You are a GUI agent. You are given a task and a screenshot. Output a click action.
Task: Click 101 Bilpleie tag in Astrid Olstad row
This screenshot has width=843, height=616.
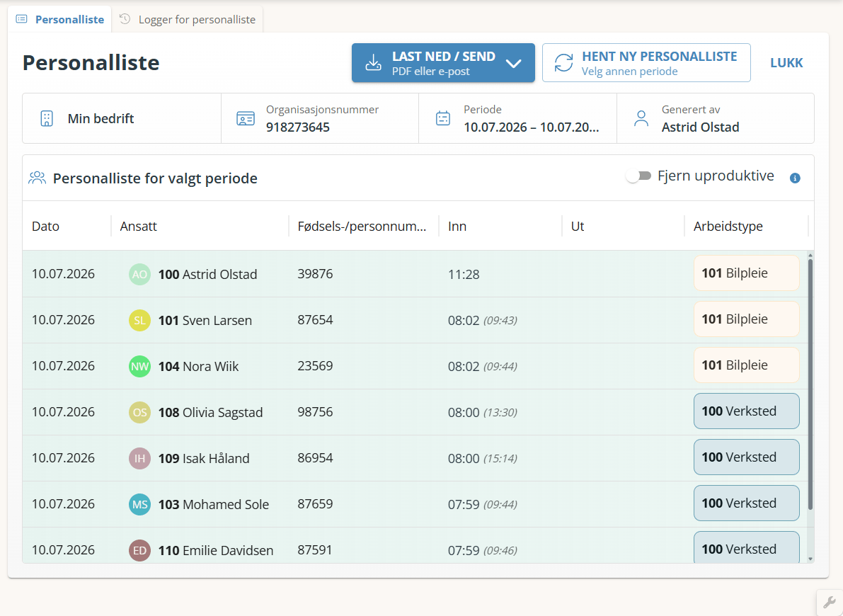click(746, 273)
